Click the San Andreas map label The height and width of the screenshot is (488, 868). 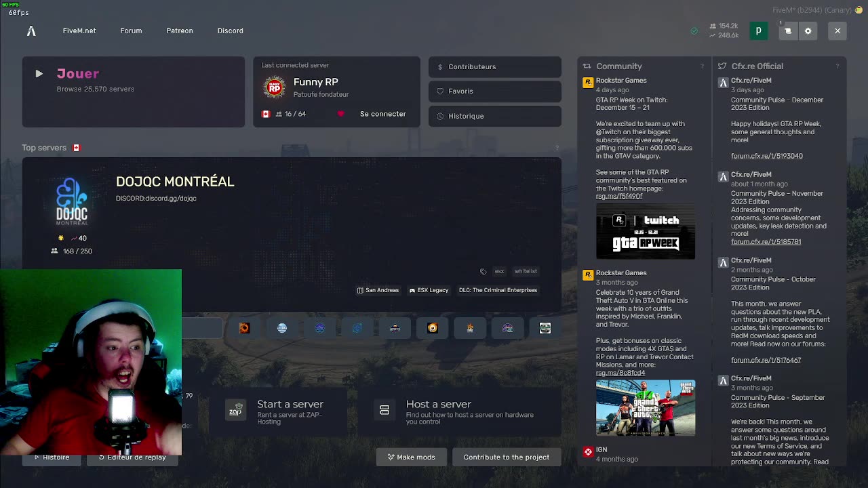[x=378, y=290]
